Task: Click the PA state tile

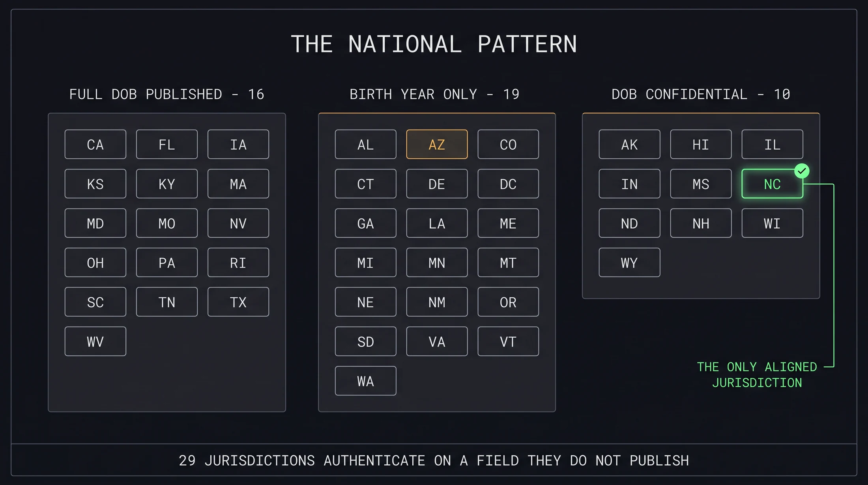Action: pyautogui.click(x=167, y=262)
